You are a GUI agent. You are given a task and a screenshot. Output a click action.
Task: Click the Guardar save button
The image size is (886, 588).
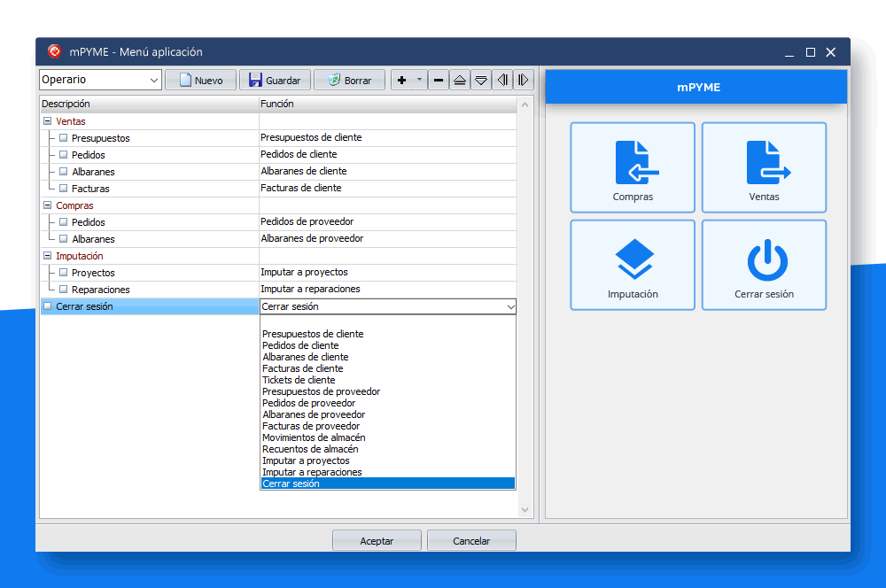276,80
